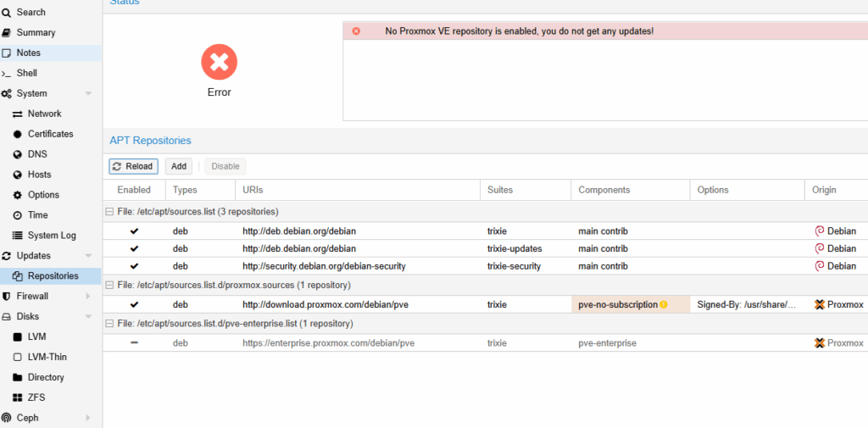Image resolution: width=868 pixels, height=428 pixels.
Task: Click the Search magnifier icon in sidebar
Action: pyautogui.click(x=6, y=12)
